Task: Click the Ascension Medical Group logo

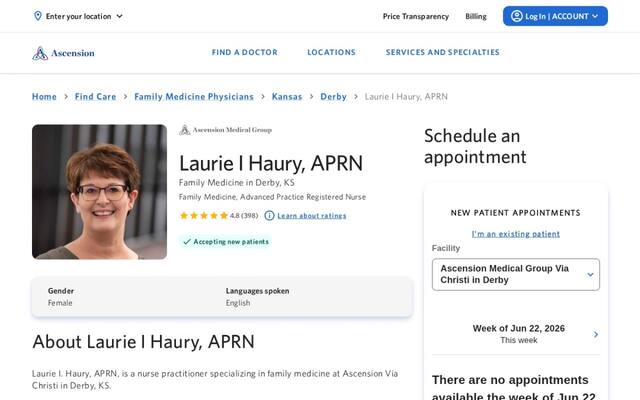Action: pos(225,130)
